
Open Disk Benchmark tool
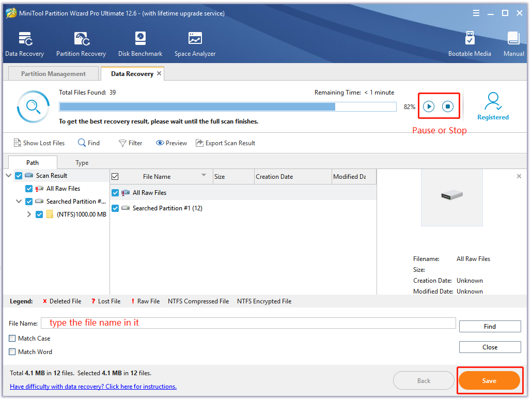click(x=140, y=39)
